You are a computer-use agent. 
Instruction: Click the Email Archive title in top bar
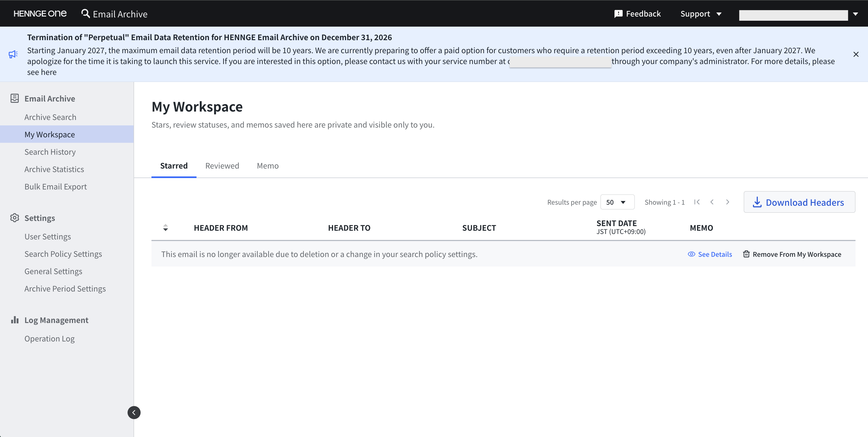[x=120, y=14]
